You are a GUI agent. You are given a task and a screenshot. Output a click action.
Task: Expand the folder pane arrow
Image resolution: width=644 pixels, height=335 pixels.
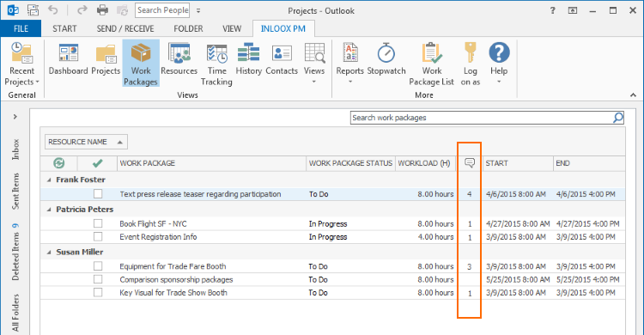[15, 117]
